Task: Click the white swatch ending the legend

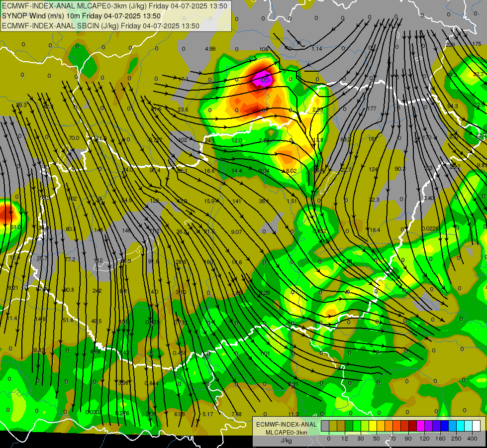Action: pos(476,426)
